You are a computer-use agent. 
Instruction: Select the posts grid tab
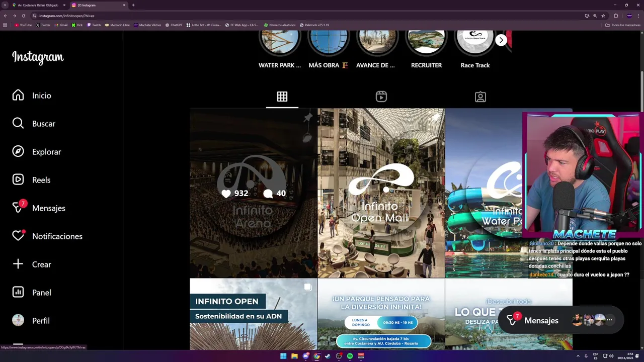pyautogui.click(x=282, y=97)
